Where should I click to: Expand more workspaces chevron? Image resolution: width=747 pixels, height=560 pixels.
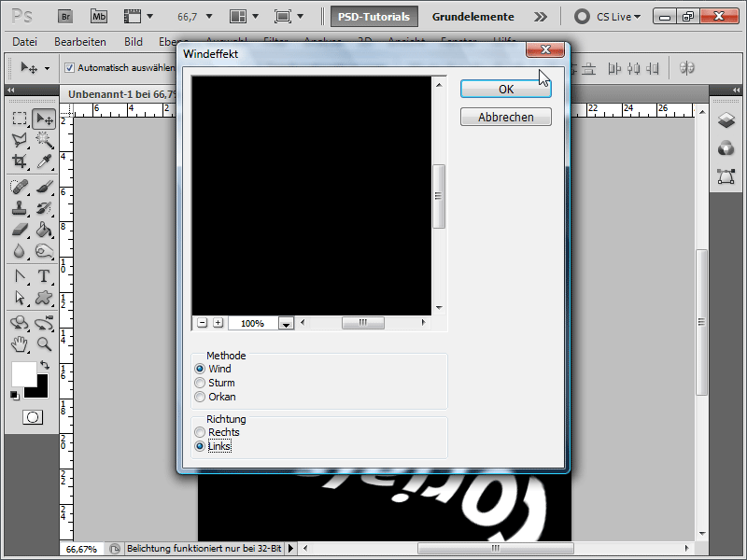(541, 17)
